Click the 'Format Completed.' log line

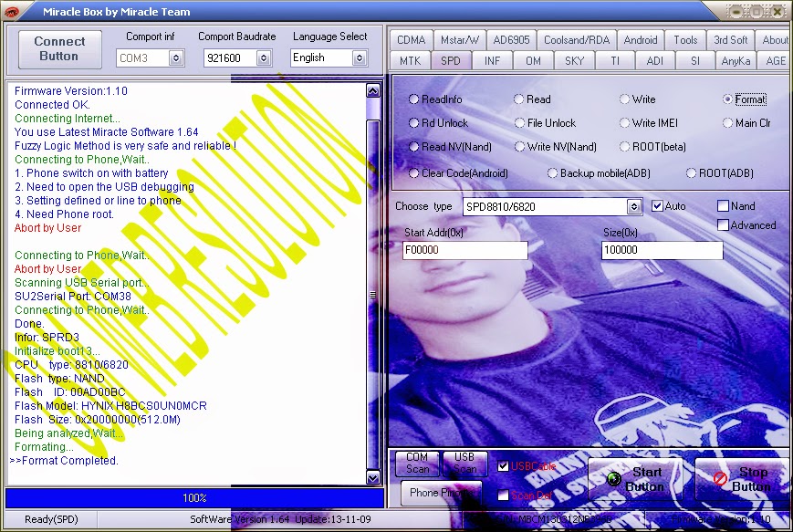(64, 461)
